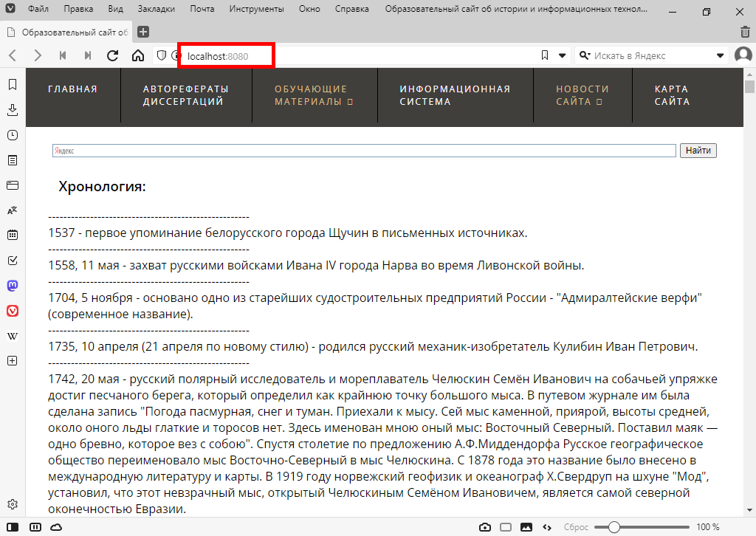756x536 pixels.
Task: Open the Downloads panel in sidebar
Action: [12, 110]
